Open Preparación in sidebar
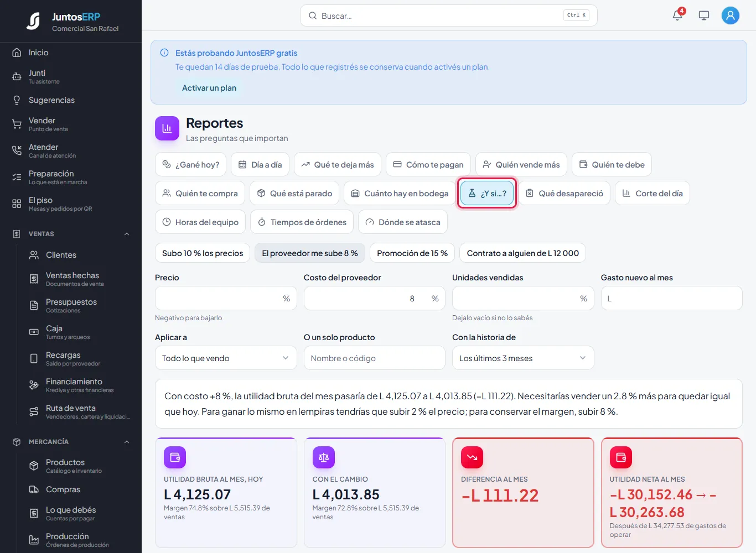Image resolution: width=756 pixels, height=553 pixels. coord(71,178)
